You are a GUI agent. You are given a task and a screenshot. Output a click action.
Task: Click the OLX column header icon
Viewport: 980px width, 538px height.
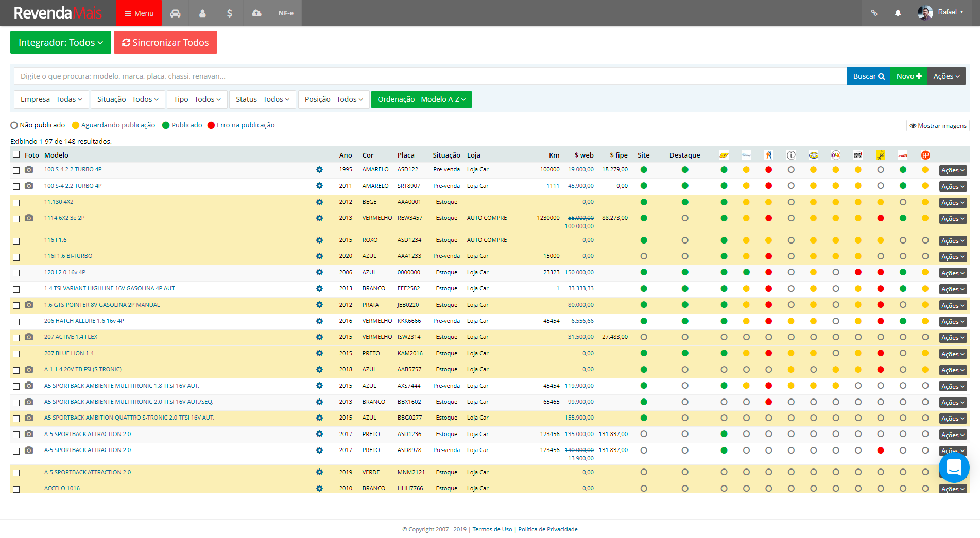(x=835, y=155)
